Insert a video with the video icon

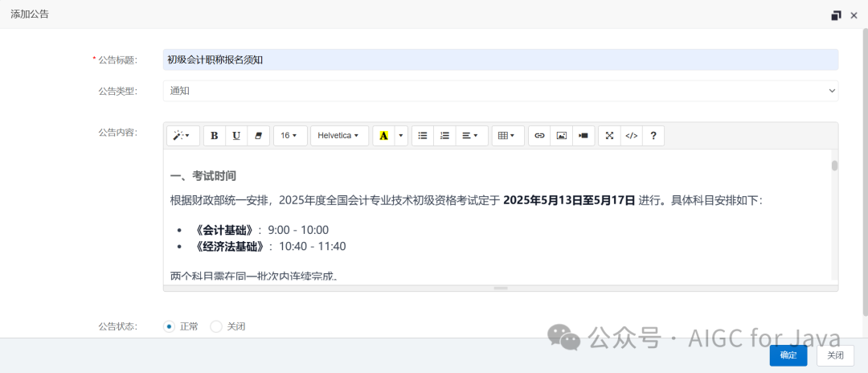coord(583,136)
